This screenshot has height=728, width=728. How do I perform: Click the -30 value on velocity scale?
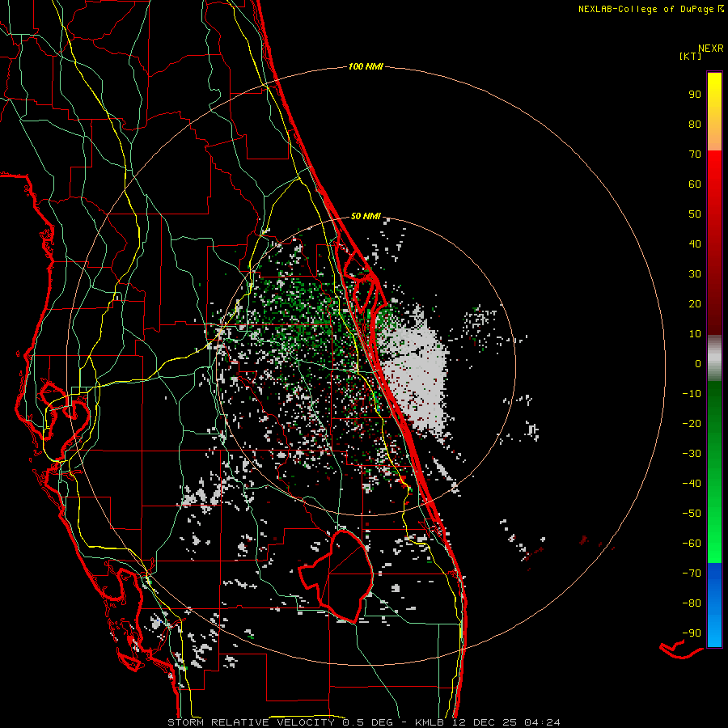692,454
